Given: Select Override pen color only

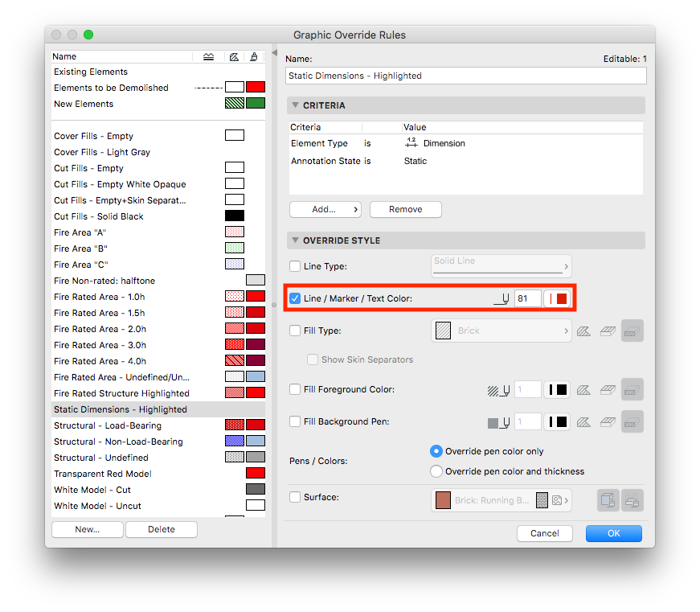Looking at the screenshot, I should click(436, 452).
